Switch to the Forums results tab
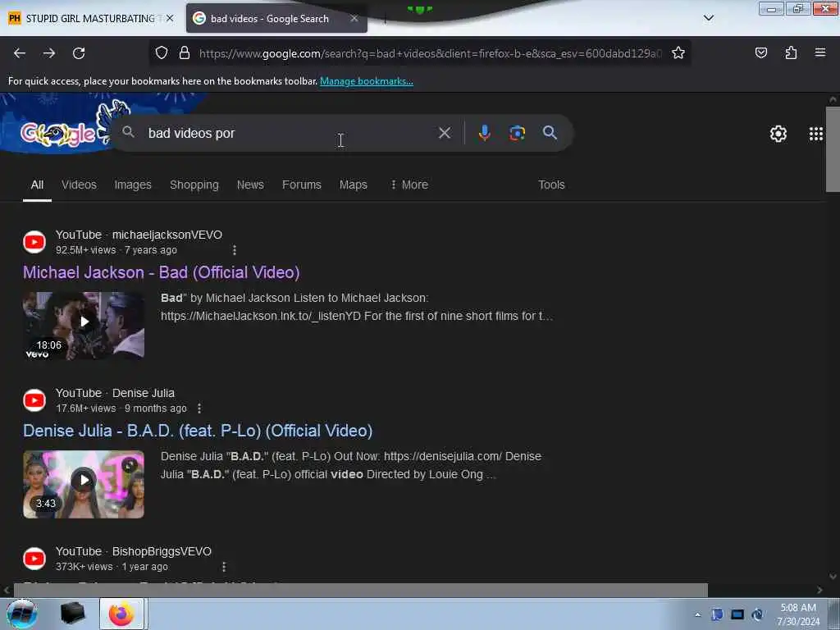The height and width of the screenshot is (630, 840). 302,185
